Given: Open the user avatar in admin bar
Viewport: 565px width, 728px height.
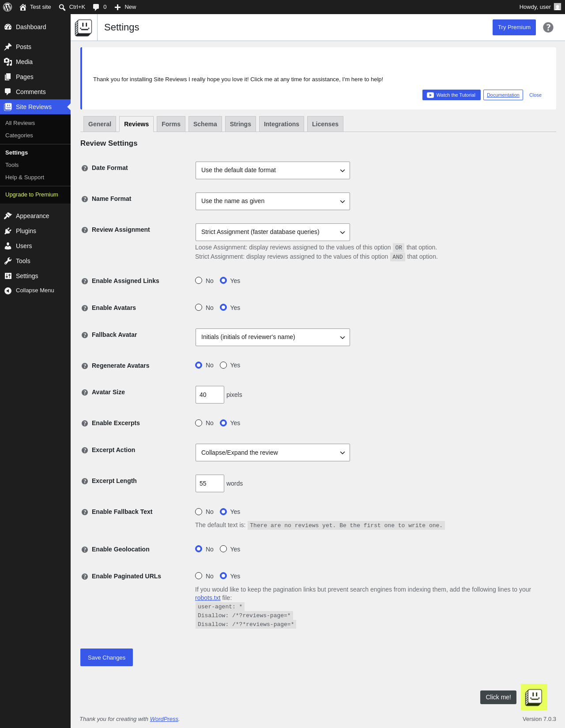Looking at the screenshot, I should (557, 7).
